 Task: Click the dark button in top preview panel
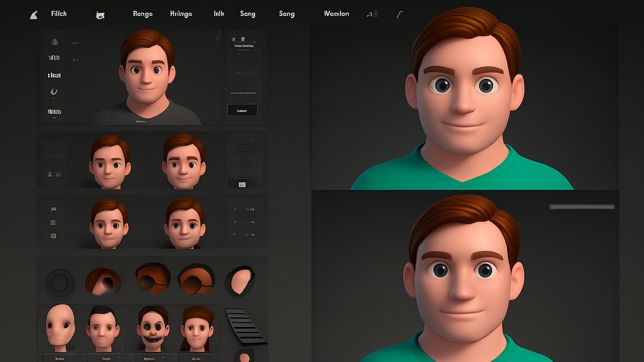click(242, 110)
